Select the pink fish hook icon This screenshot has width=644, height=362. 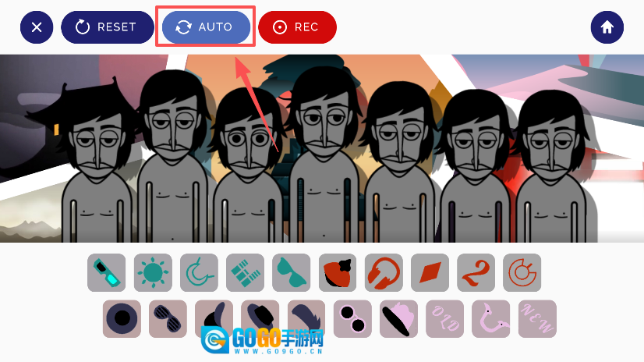tap(491, 319)
